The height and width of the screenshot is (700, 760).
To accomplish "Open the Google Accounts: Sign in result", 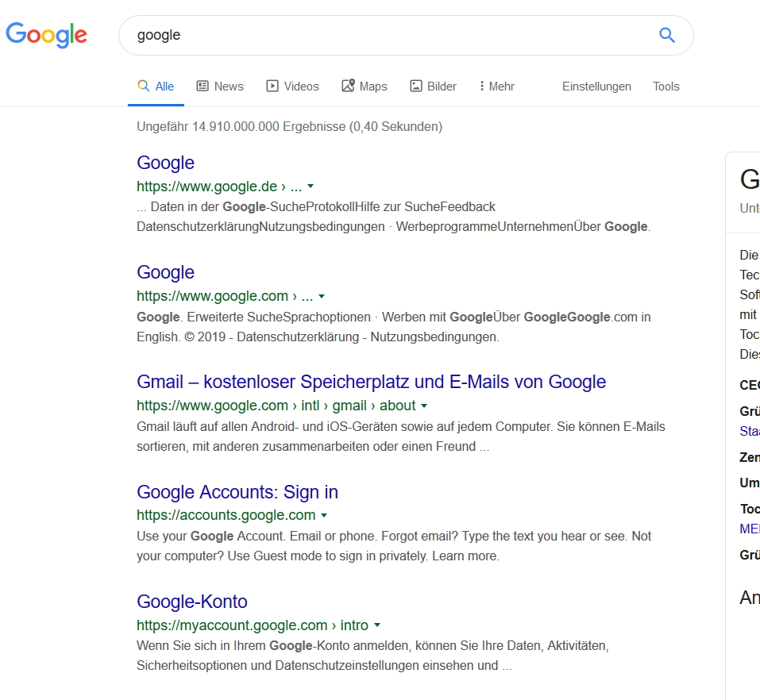I will (x=237, y=492).
